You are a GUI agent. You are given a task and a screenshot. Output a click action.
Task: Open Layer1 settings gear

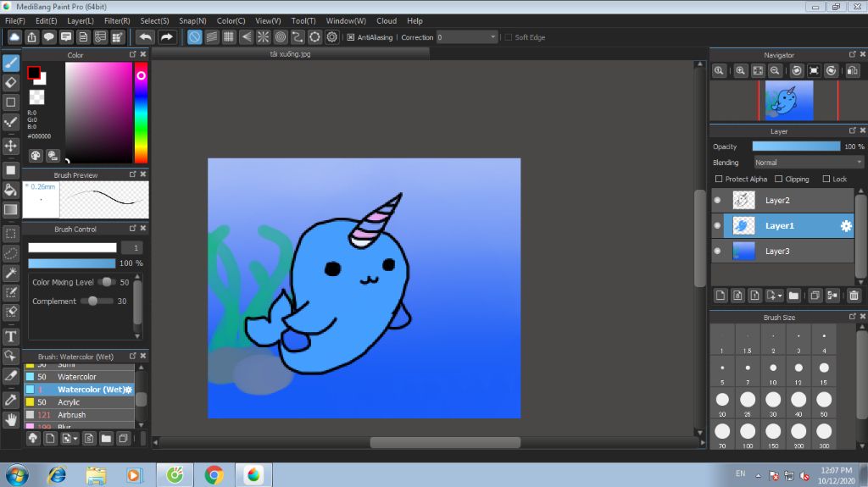(846, 226)
